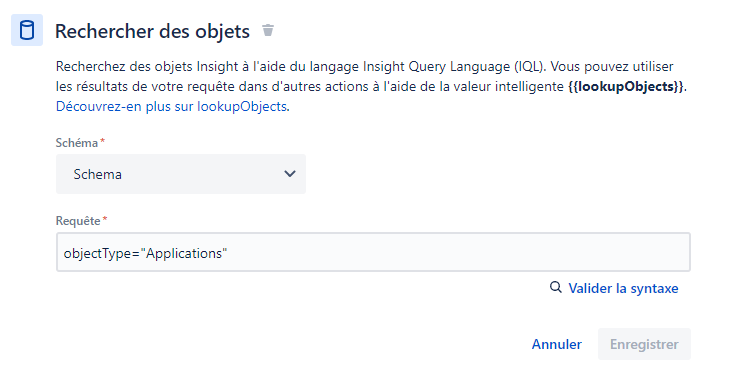Place cursor in objectType="Applications" query text

pyautogui.click(x=145, y=253)
